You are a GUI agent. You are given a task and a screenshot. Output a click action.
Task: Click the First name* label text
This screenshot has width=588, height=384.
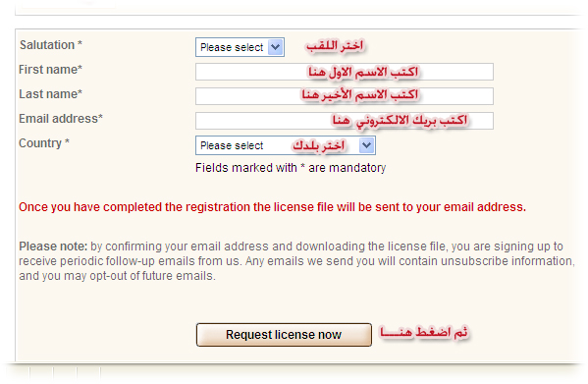(x=50, y=70)
